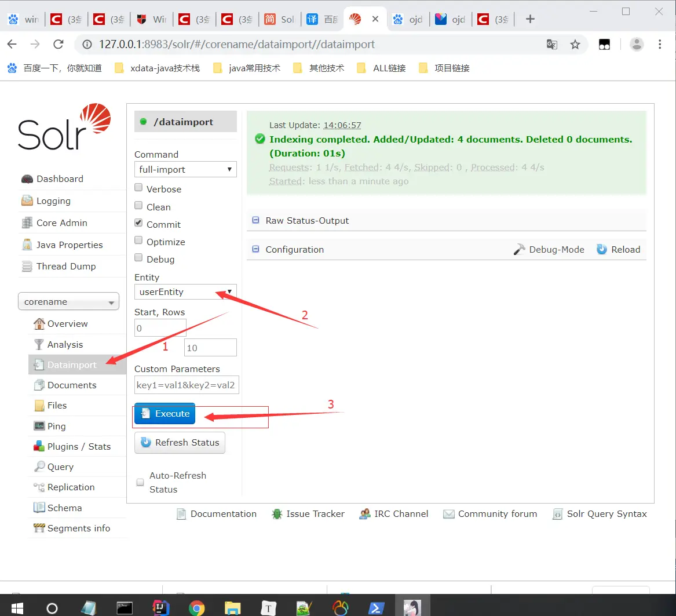Screen dimensions: 676x616
Task: Uncheck the Commit checkbox
Action: click(x=138, y=223)
